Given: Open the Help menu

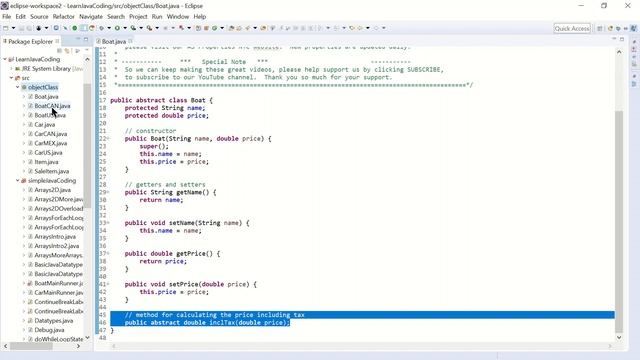Looking at the screenshot, I should click(x=200, y=17).
